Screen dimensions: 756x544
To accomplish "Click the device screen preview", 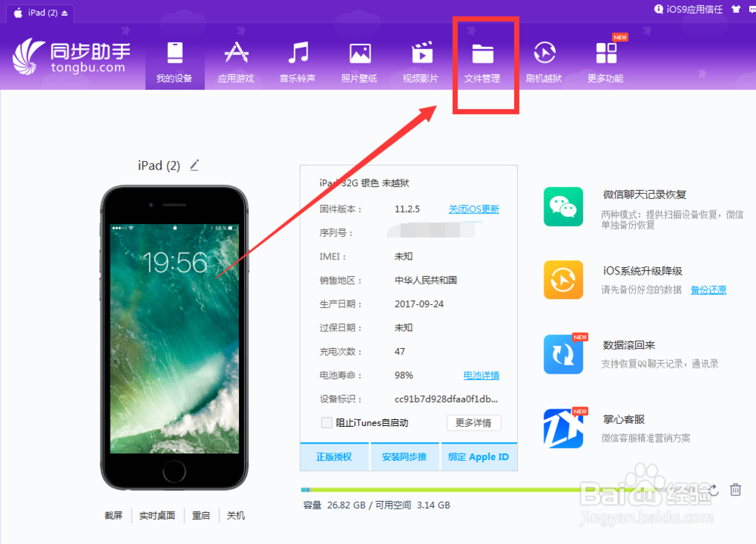I will tap(175, 338).
